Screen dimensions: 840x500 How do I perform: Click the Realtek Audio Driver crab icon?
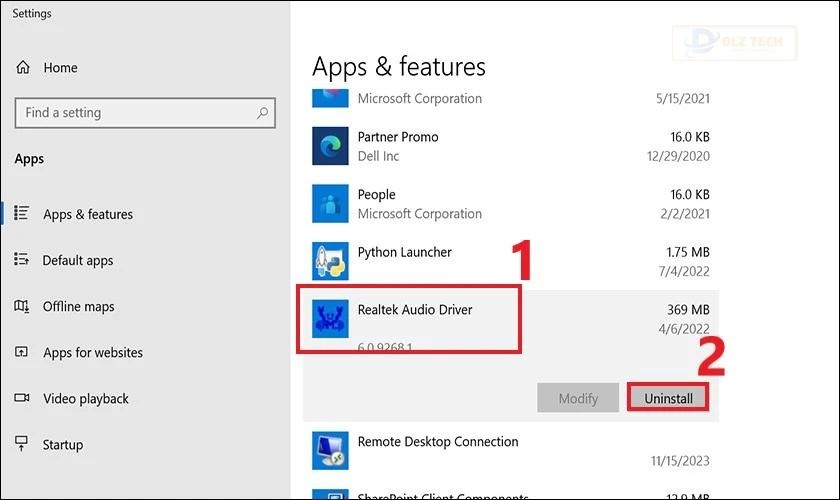(330, 318)
